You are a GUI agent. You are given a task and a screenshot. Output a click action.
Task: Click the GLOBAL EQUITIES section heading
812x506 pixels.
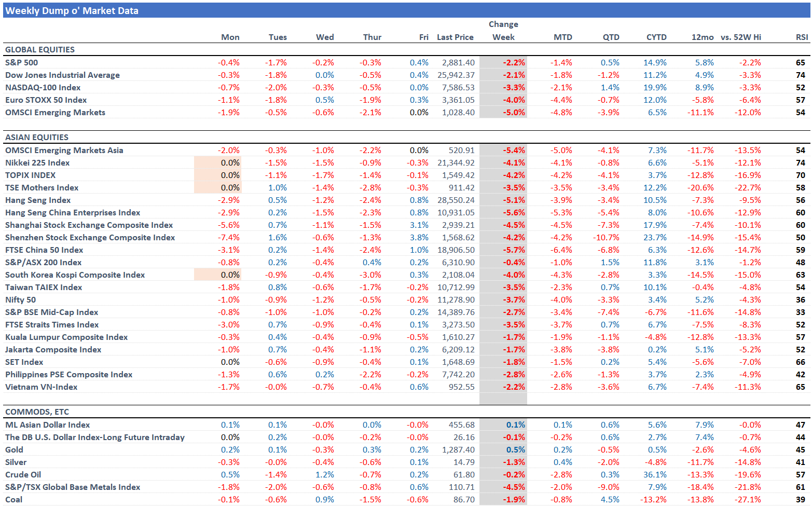click(40, 50)
